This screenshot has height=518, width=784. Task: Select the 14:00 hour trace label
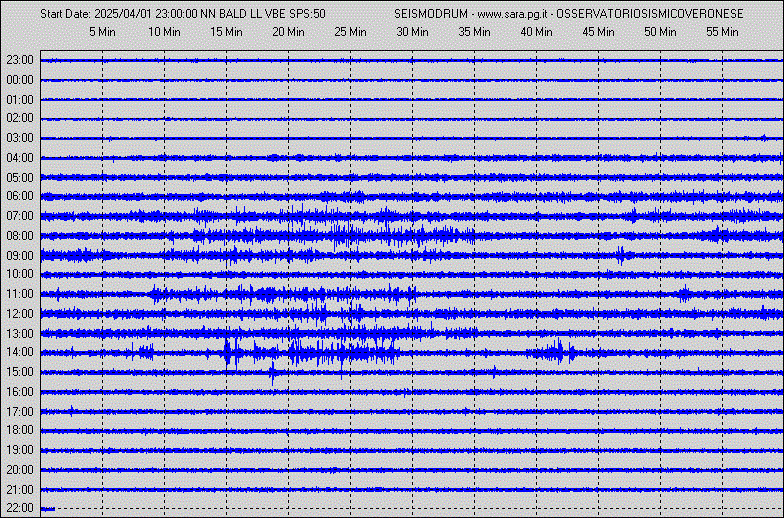pyautogui.click(x=20, y=352)
